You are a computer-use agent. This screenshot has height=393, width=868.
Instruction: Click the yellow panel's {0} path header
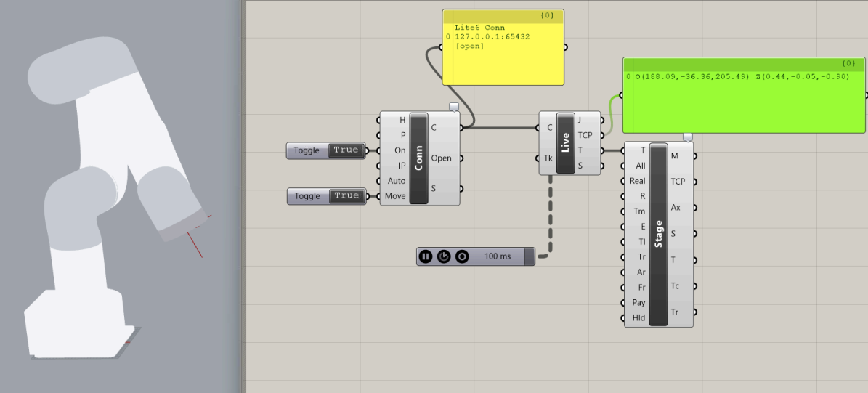pos(548,15)
